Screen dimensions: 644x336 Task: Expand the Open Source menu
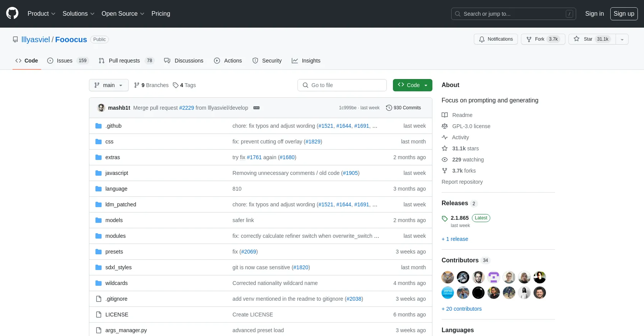123,14
